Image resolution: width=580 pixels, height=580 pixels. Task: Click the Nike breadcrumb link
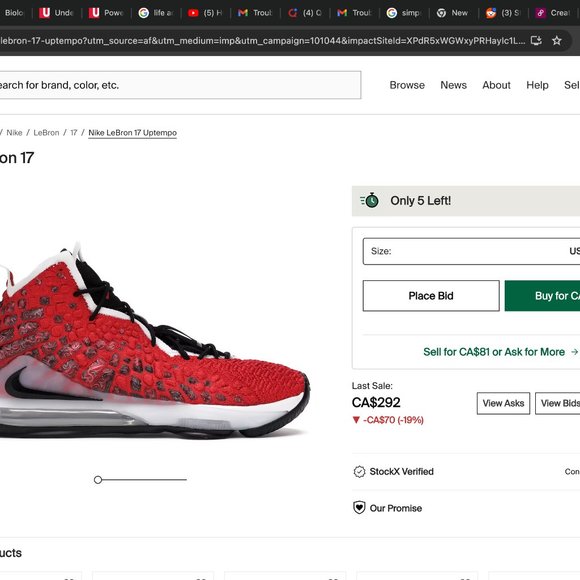coord(14,132)
